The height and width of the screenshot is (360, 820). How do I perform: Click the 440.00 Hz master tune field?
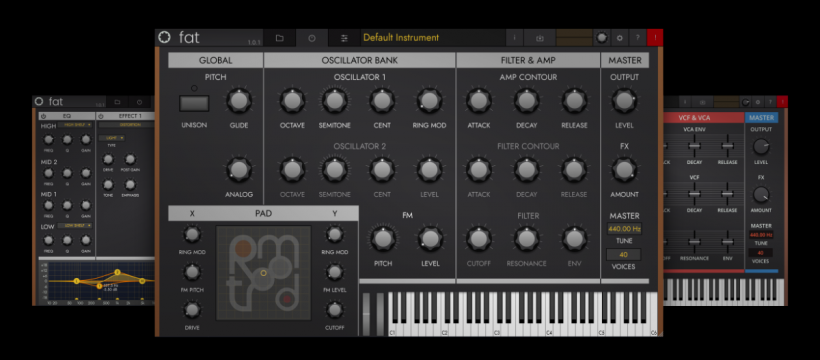(x=624, y=229)
